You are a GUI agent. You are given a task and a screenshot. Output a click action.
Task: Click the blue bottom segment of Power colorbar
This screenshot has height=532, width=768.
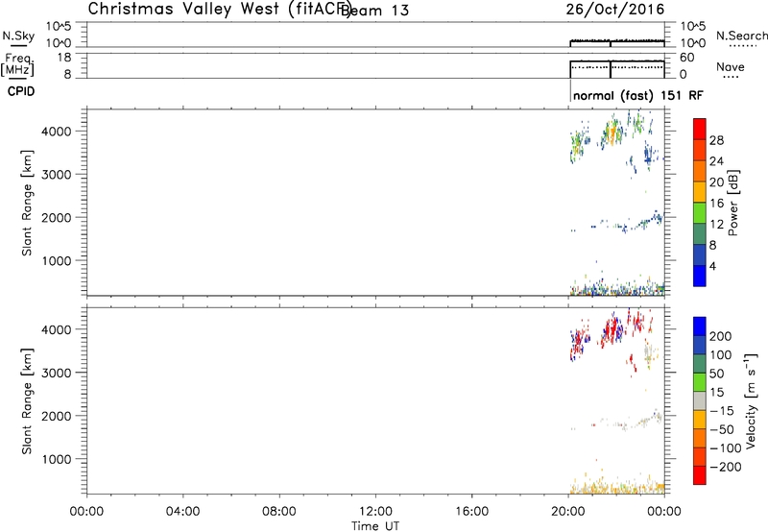[700, 276]
